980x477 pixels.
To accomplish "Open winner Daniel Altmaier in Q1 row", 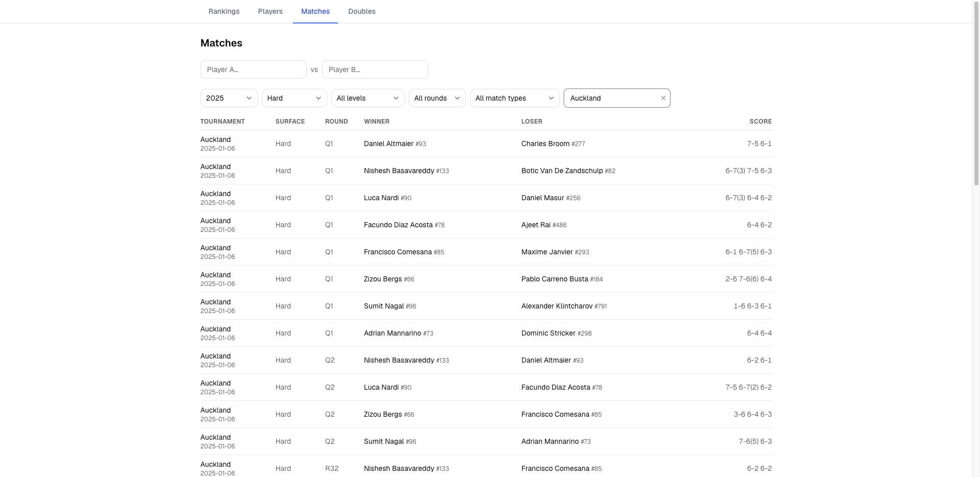I will (x=388, y=144).
